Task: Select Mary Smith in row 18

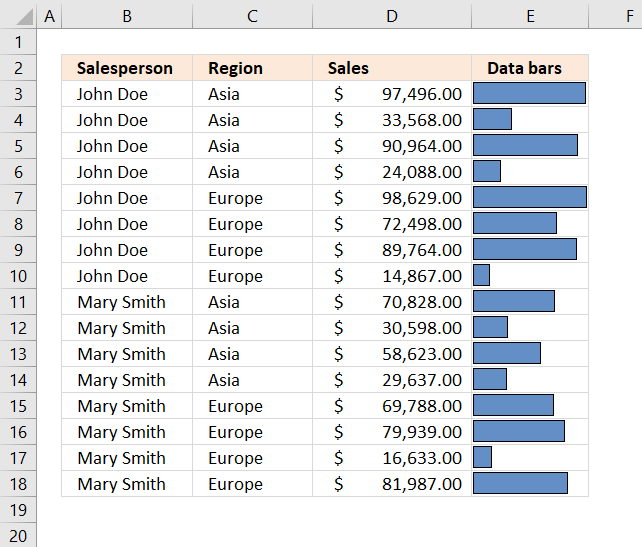Action: pyautogui.click(x=127, y=484)
